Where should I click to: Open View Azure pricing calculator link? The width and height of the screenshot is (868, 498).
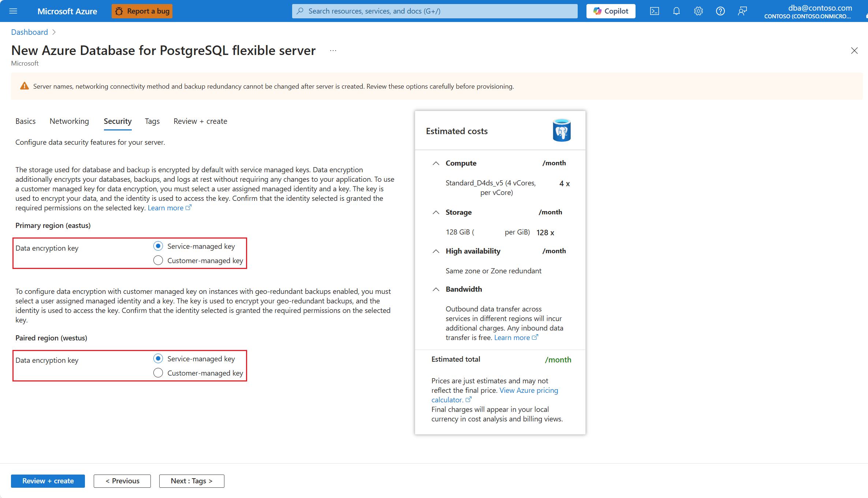pyautogui.click(x=528, y=391)
